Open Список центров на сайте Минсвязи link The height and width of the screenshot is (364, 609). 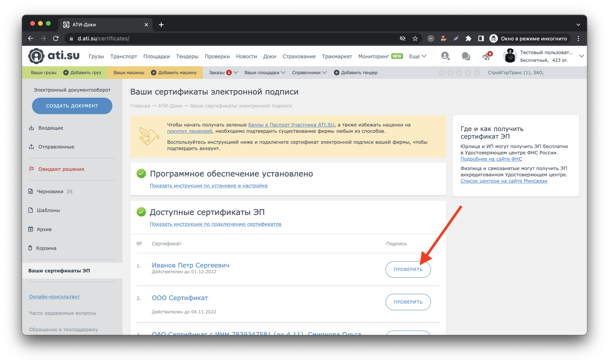click(x=504, y=181)
